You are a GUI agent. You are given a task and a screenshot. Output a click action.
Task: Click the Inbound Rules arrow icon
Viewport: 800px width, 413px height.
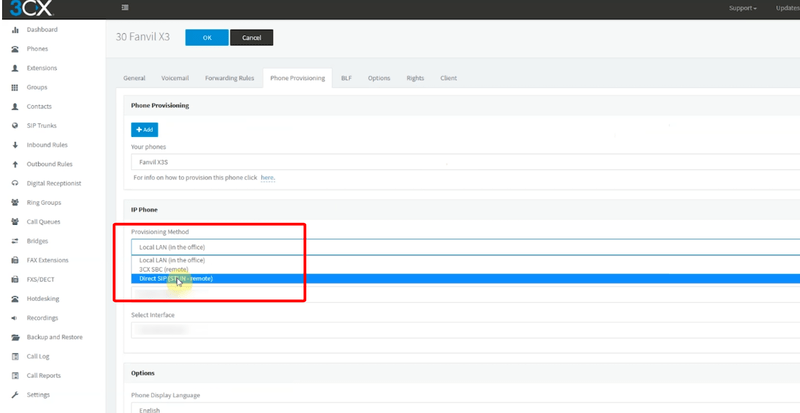coord(14,144)
